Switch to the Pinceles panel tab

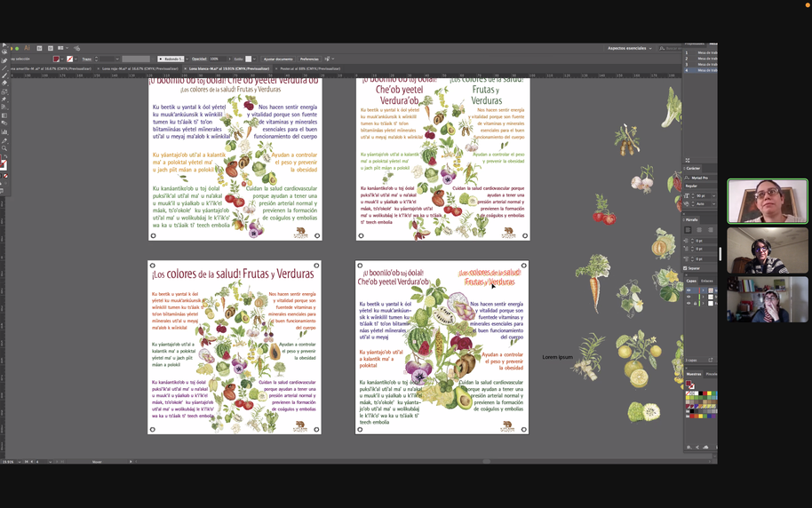[x=712, y=374]
